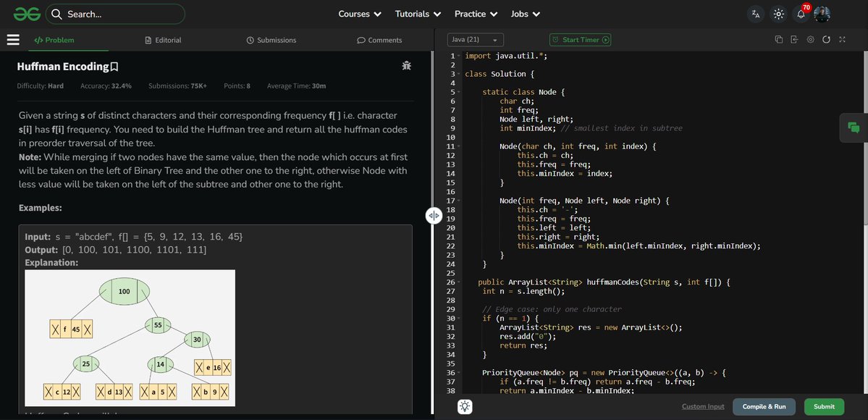Click the 'Node left, right;' code line
This screenshot has height=420, width=868.
pyautogui.click(x=536, y=119)
